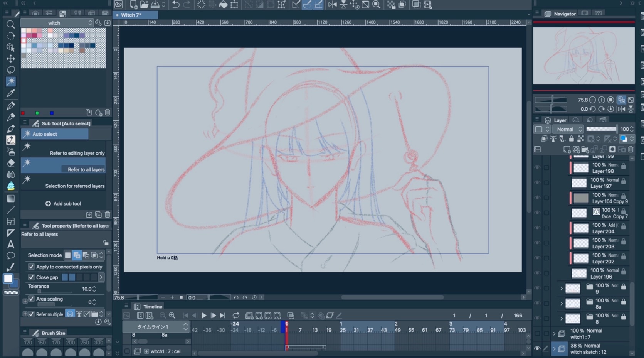644x358 pixels.
Task: Zoom in on the Timeline
Action: click(172, 316)
